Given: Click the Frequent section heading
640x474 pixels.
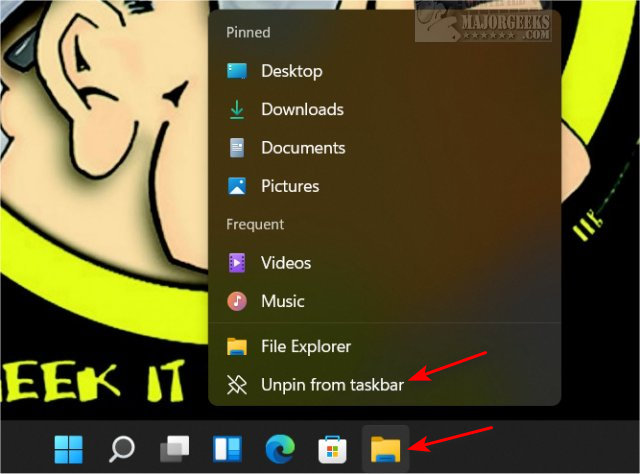Looking at the screenshot, I should click(x=255, y=225).
